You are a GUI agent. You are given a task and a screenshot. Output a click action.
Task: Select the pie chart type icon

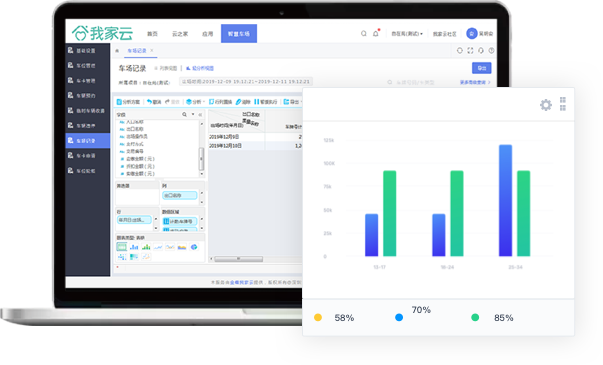[194, 247]
